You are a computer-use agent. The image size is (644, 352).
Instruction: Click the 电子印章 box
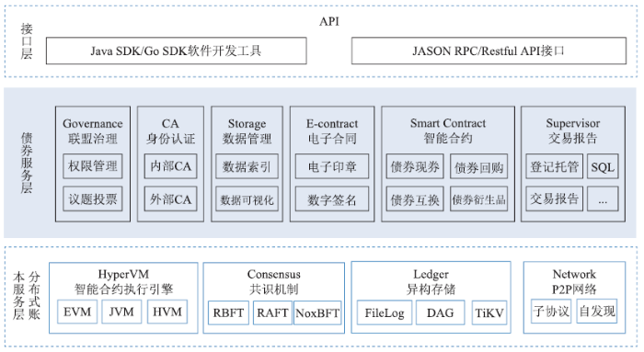tap(332, 166)
